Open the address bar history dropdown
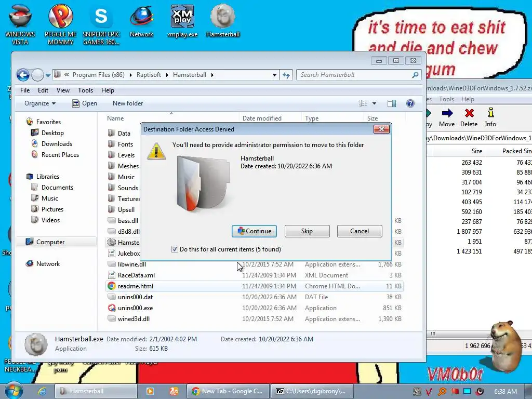This screenshot has width=532, height=399. [x=274, y=75]
